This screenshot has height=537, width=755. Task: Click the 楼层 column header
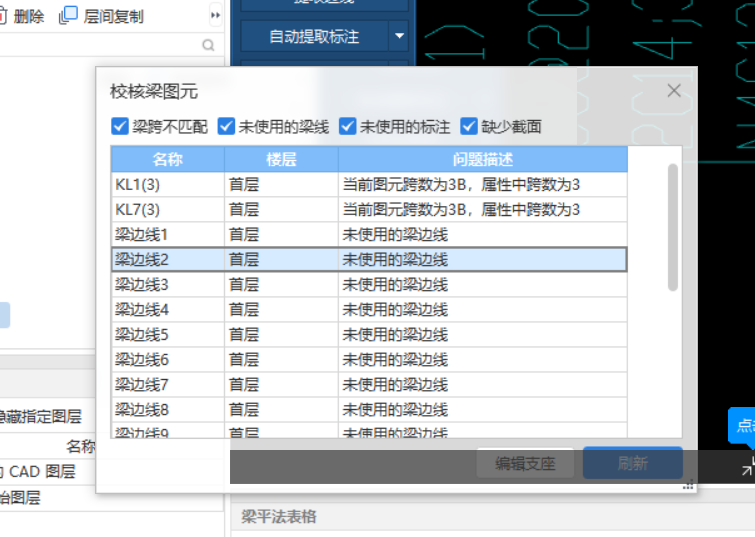281,159
